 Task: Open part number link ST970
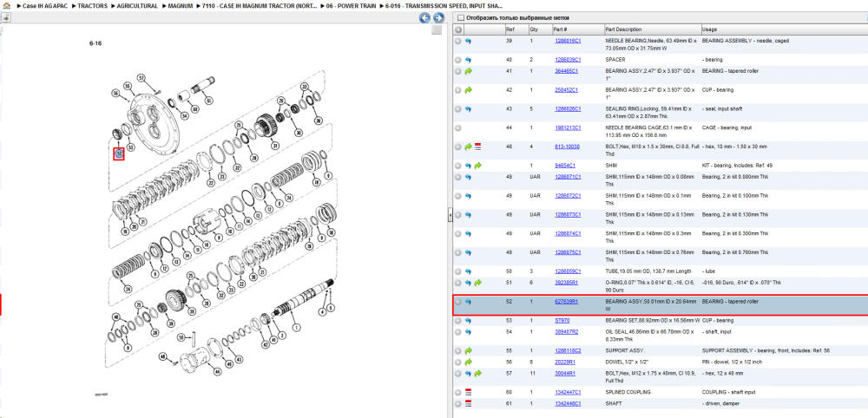562,320
